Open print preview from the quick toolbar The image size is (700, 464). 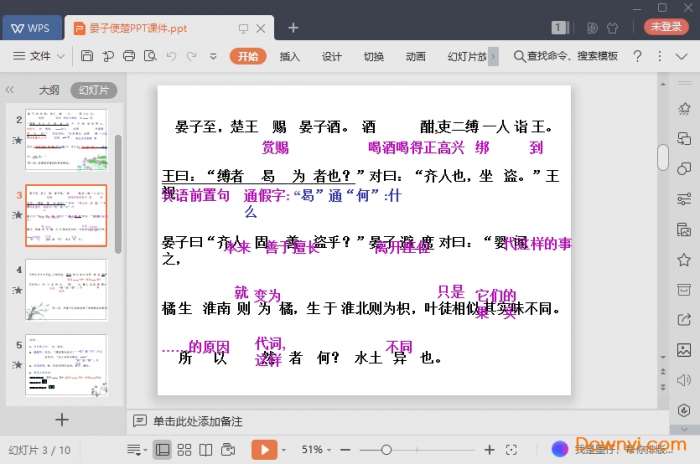(x=150, y=56)
